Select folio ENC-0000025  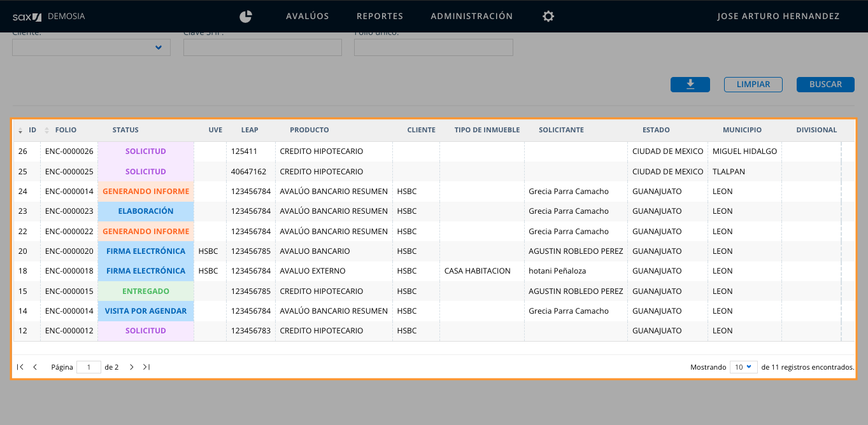tap(69, 172)
